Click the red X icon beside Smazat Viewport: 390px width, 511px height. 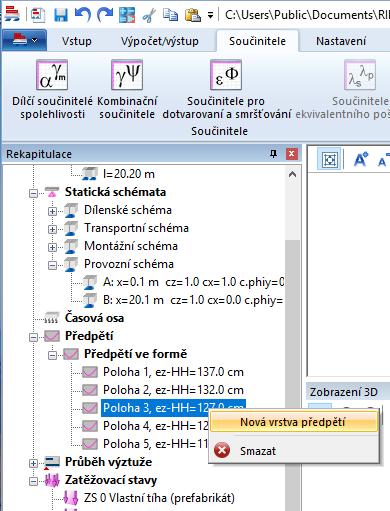click(x=222, y=451)
